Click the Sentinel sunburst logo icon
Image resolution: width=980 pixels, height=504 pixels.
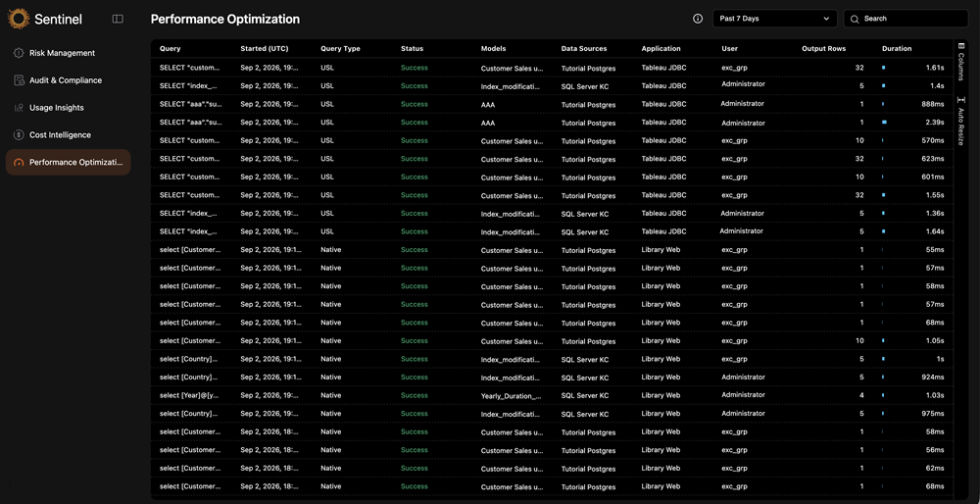(x=19, y=19)
